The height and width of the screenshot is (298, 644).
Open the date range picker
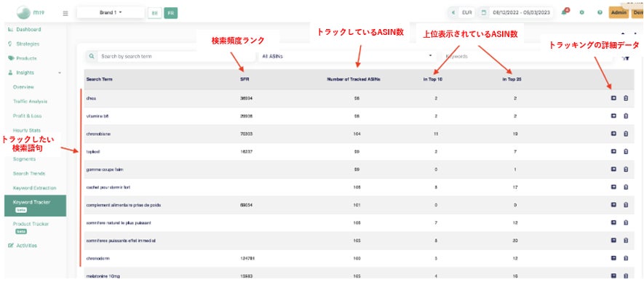pyautogui.click(x=517, y=12)
